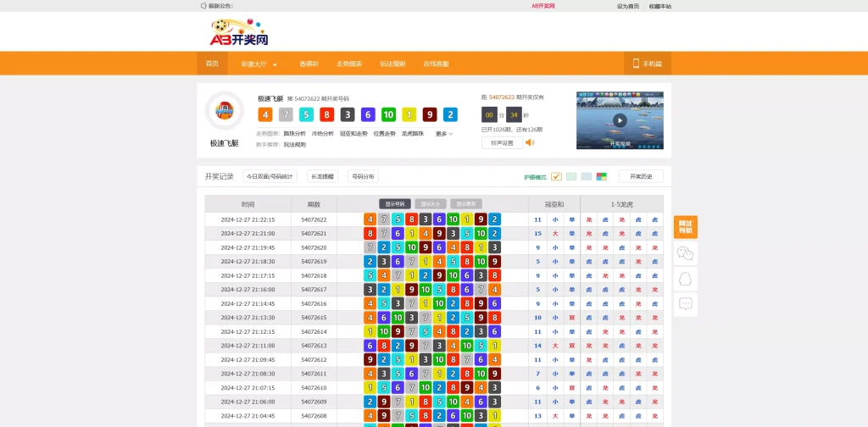Click the 极速飞艇 round game icon
The height and width of the screenshot is (427, 868).
point(225,111)
